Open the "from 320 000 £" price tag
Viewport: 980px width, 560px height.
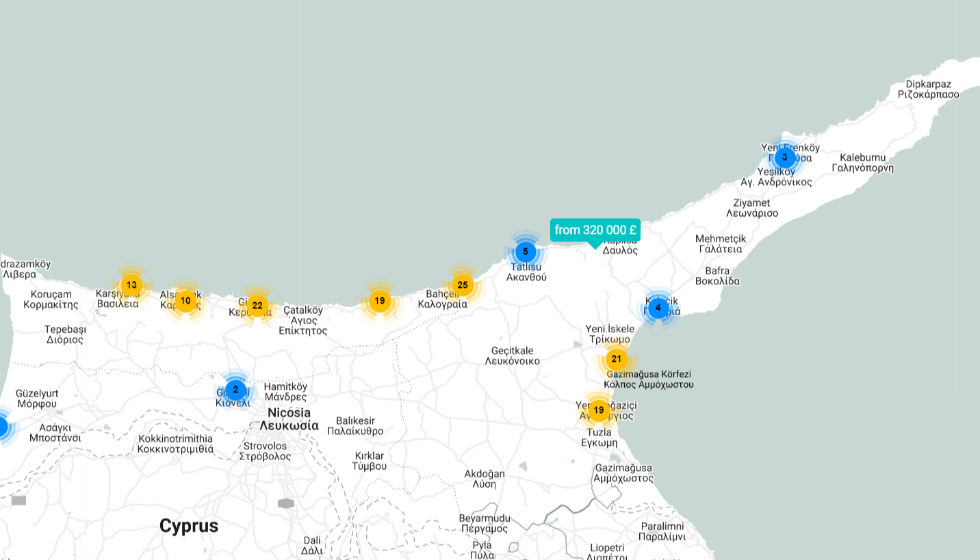(x=595, y=230)
